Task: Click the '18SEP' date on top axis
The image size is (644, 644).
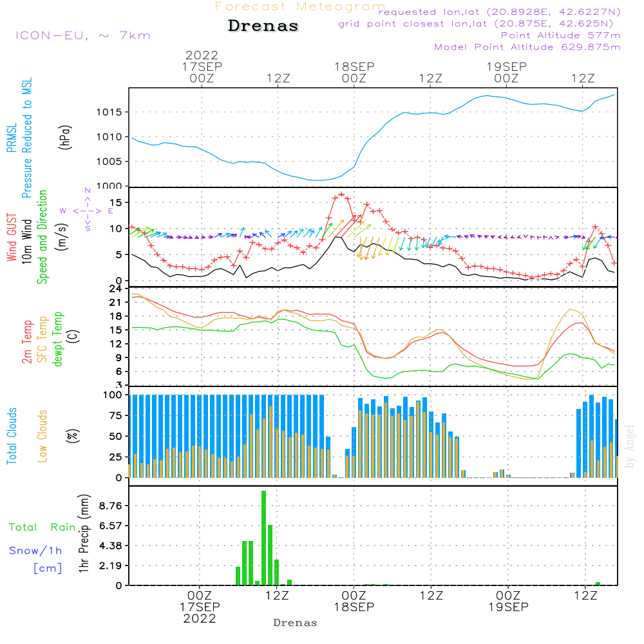Action: tap(354, 66)
